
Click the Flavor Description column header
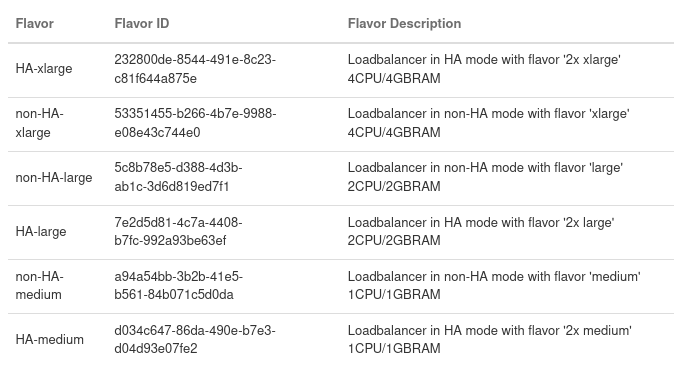[x=404, y=23]
